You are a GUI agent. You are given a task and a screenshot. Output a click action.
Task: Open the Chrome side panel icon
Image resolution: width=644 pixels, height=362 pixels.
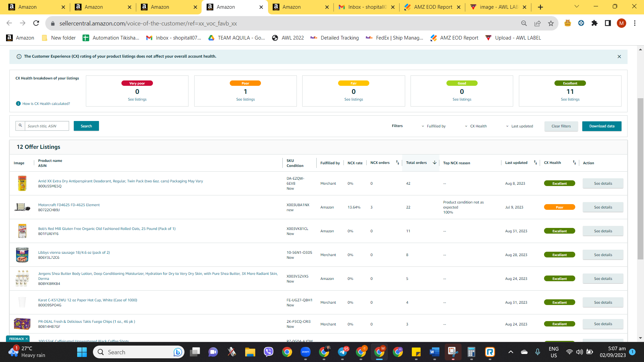pos(608,23)
